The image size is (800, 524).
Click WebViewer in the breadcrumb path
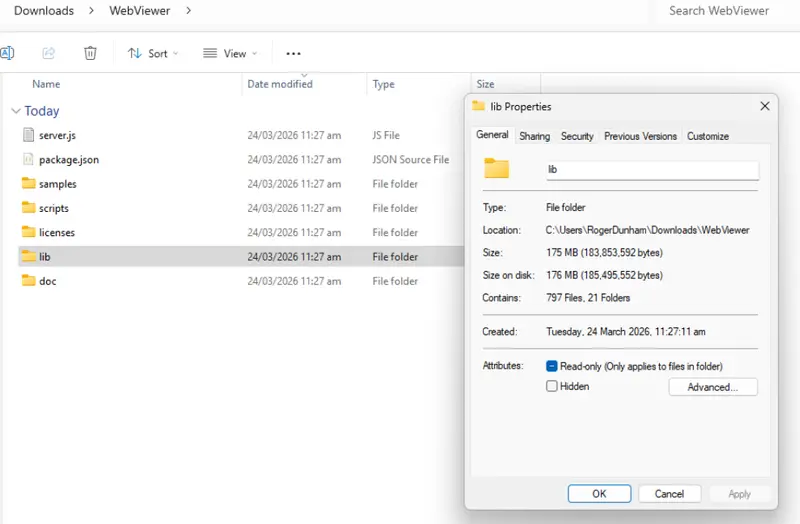(139, 11)
